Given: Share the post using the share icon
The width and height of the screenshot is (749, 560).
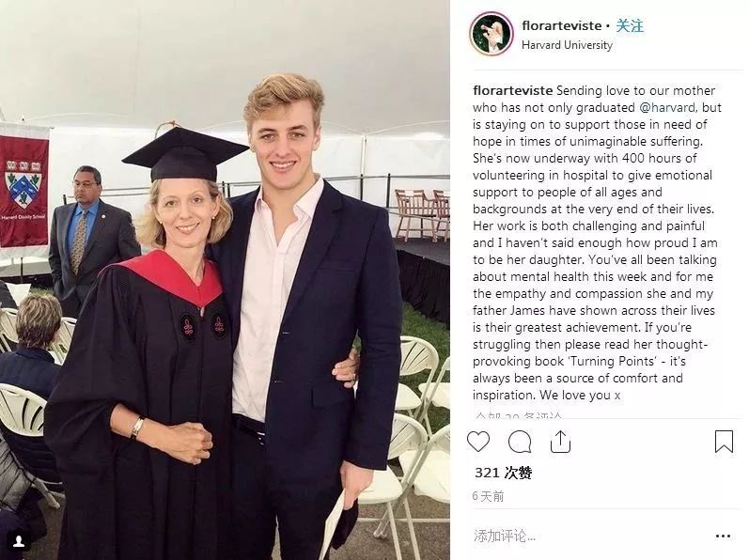Looking at the screenshot, I should [560, 442].
